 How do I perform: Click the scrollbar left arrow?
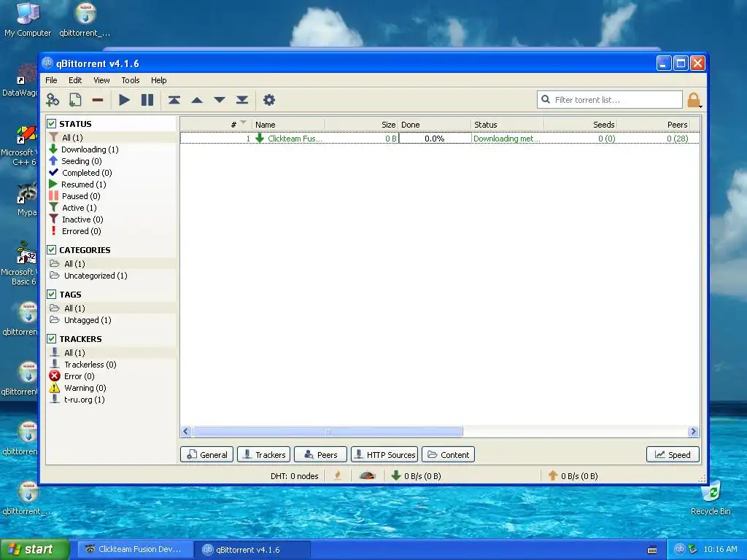pyautogui.click(x=186, y=432)
